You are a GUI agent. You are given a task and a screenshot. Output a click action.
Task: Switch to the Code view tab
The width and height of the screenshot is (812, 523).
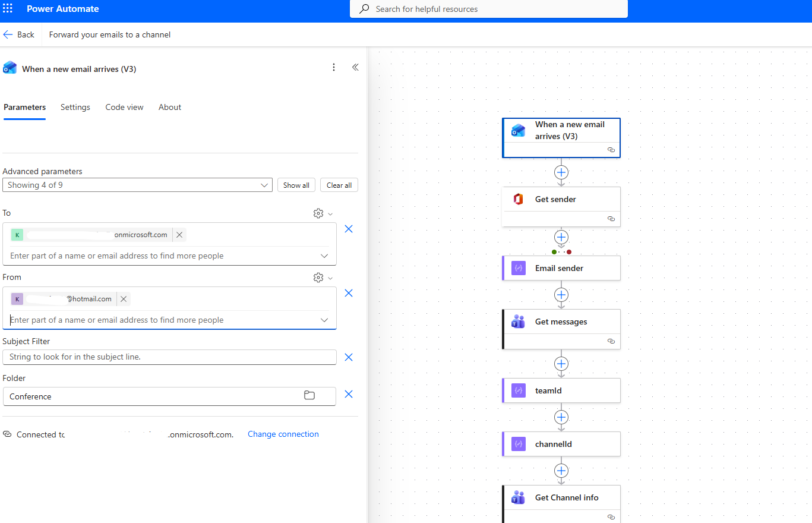tap(124, 108)
